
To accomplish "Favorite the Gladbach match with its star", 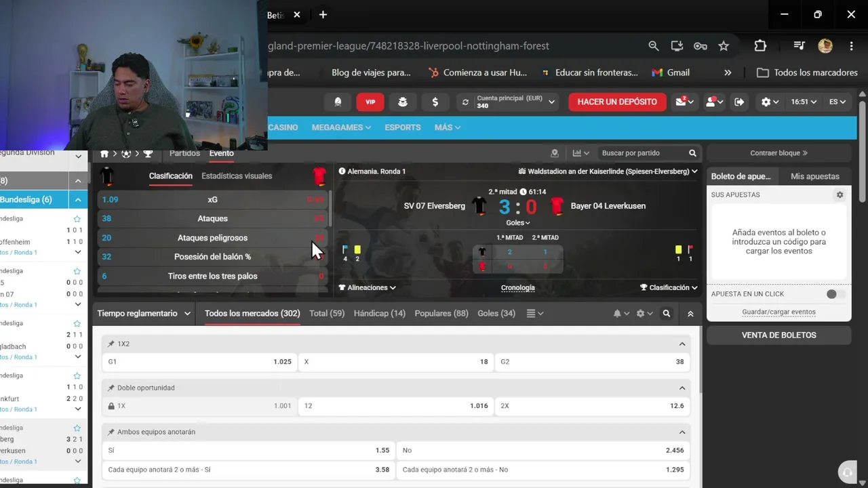I will pyautogui.click(x=77, y=323).
